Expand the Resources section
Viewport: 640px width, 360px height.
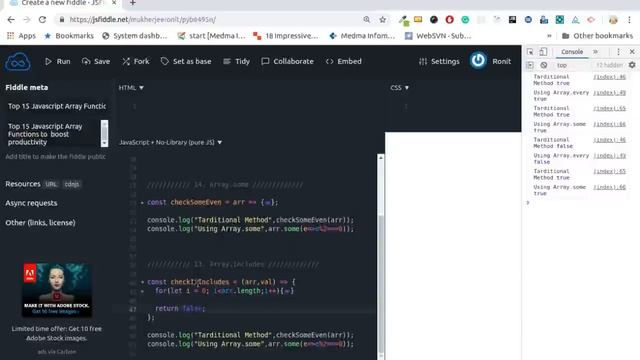click(23, 184)
